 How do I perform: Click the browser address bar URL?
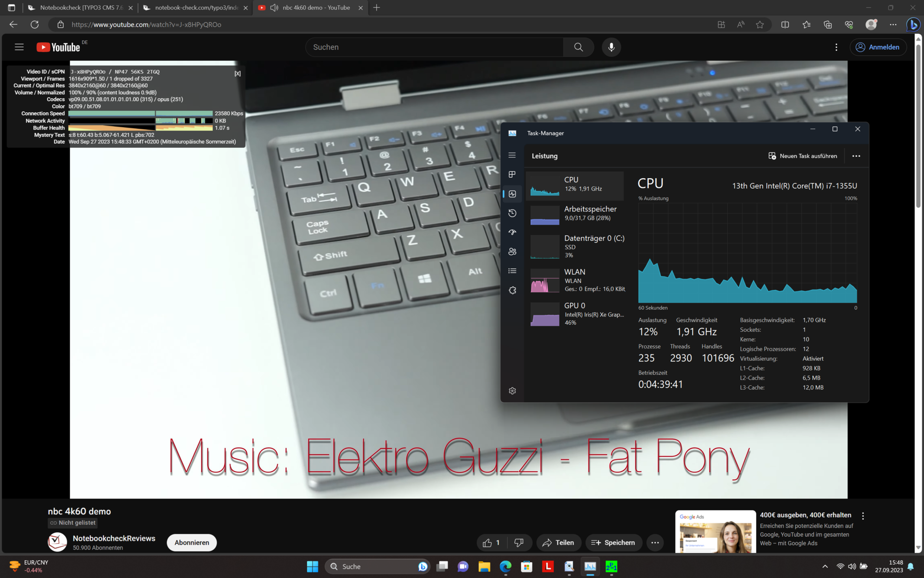point(146,25)
